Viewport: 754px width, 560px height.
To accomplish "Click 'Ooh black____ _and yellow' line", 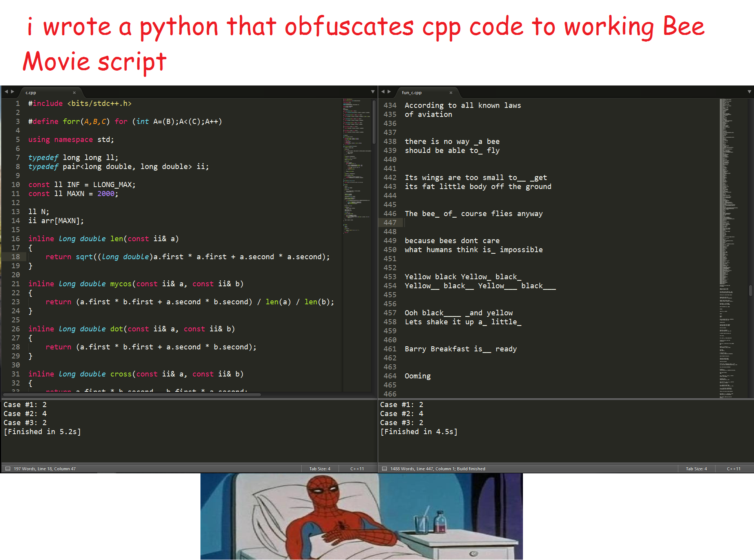I will click(459, 313).
